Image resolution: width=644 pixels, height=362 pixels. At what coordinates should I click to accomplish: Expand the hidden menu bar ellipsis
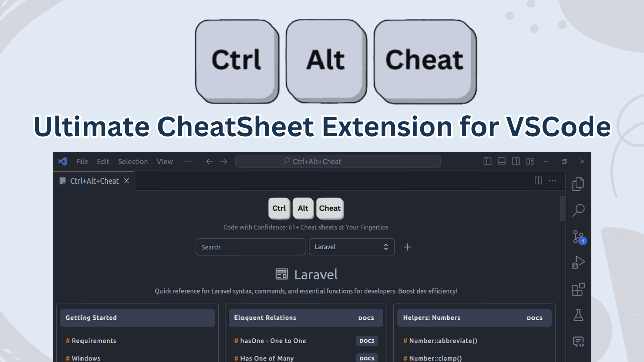pos(188,161)
